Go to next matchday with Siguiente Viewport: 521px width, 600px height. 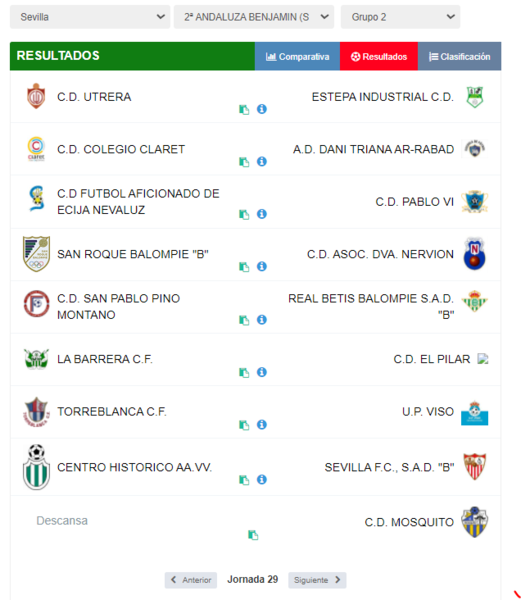317,580
